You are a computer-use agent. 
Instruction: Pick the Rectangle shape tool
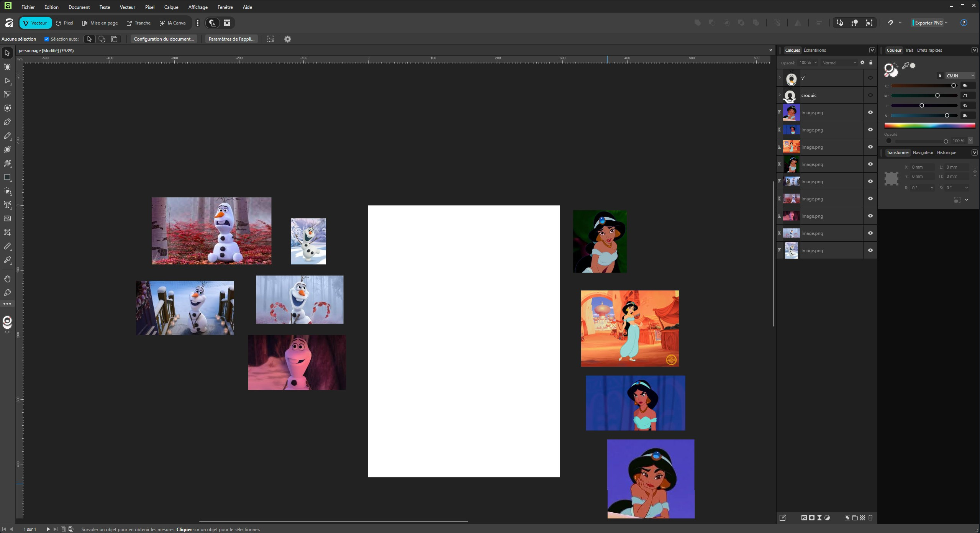point(7,177)
